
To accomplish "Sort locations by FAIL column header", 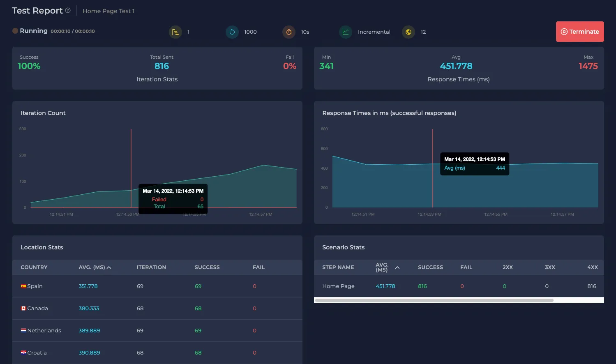I will pos(258,267).
